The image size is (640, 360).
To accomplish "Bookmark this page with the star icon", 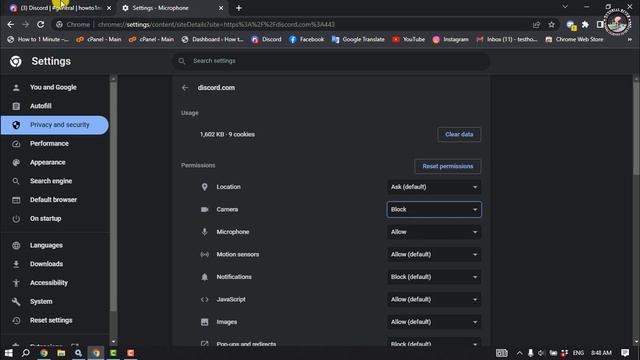I will click(551, 24).
